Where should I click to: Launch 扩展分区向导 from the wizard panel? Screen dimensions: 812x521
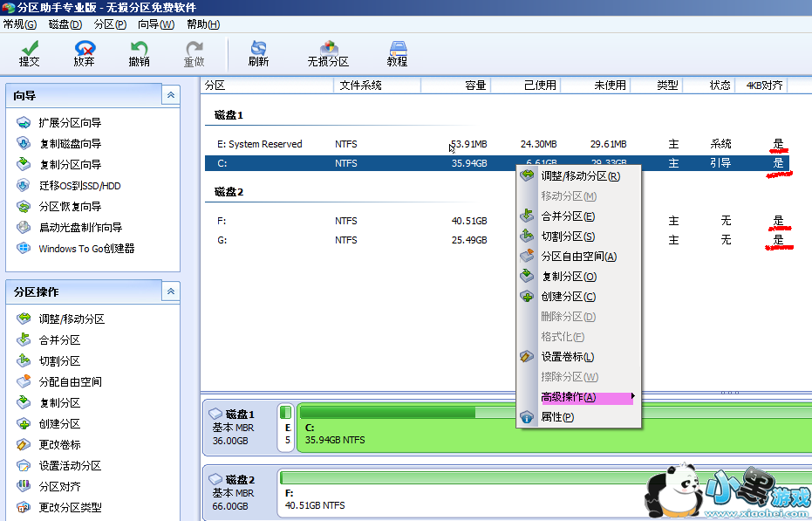pyautogui.click(x=59, y=123)
